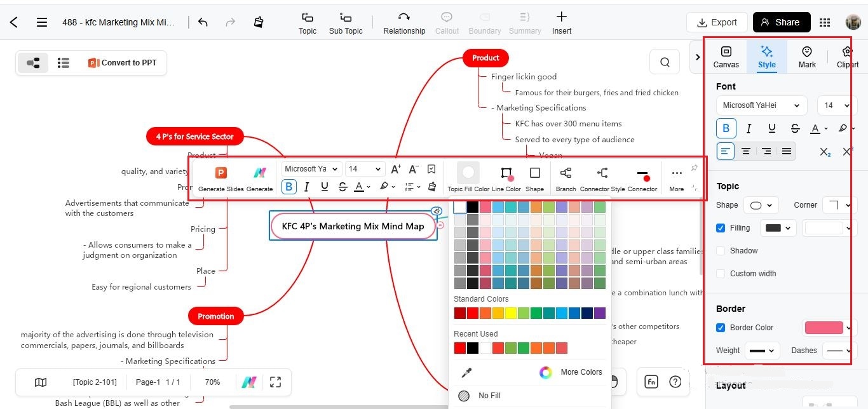The image size is (868, 409).
Task: Set center alignment in the Style panel
Action: point(746,151)
